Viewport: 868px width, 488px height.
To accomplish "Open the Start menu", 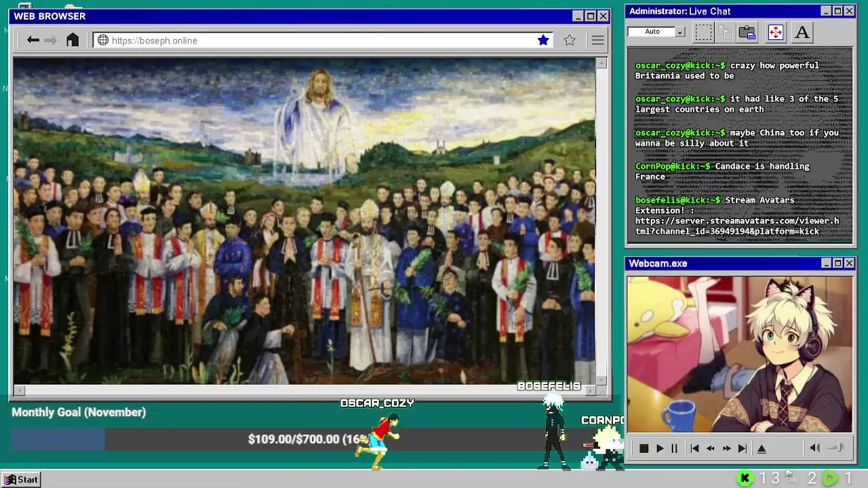I will tap(21, 479).
